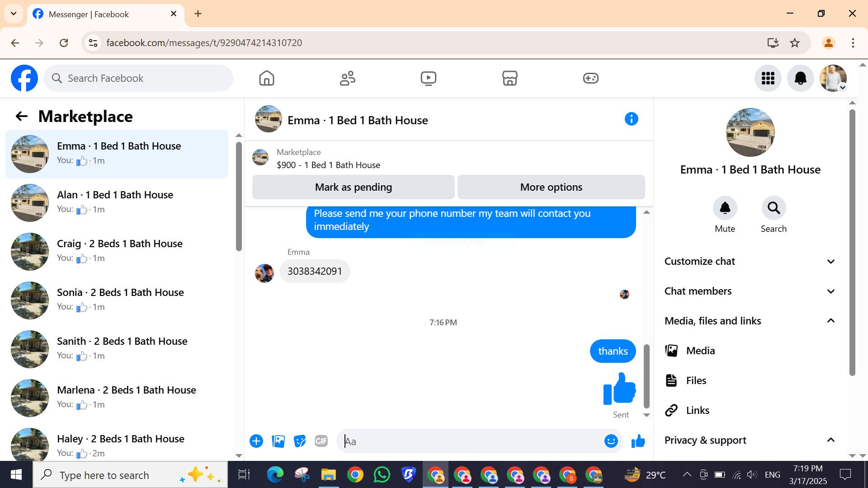Open the $900 - 1 Bed 1 Bath House listing
Image resolution: width=868 pixels, height=488 pixels.
[328, 165]
